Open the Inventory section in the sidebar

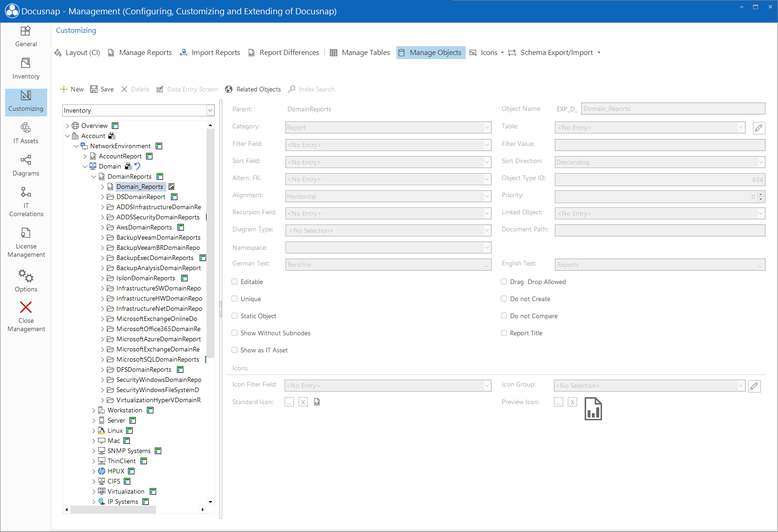click(x=26, y=69)
